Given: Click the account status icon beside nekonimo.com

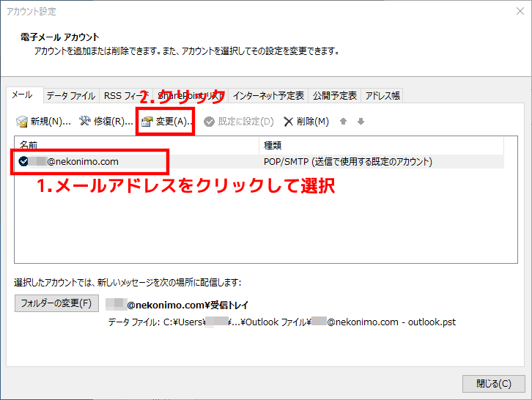Looking at the screenshot, I should (x=23, y=161).
